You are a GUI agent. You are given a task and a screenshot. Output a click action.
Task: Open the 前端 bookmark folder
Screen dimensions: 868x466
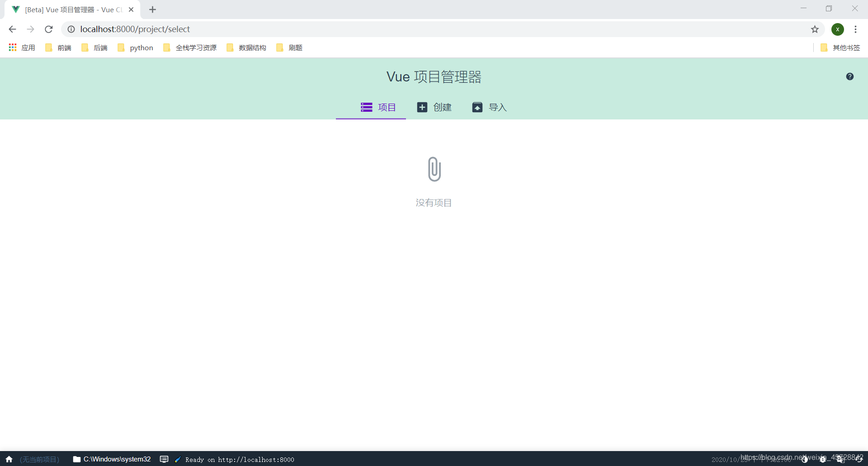pyautogui.click(x=58, y=48)
